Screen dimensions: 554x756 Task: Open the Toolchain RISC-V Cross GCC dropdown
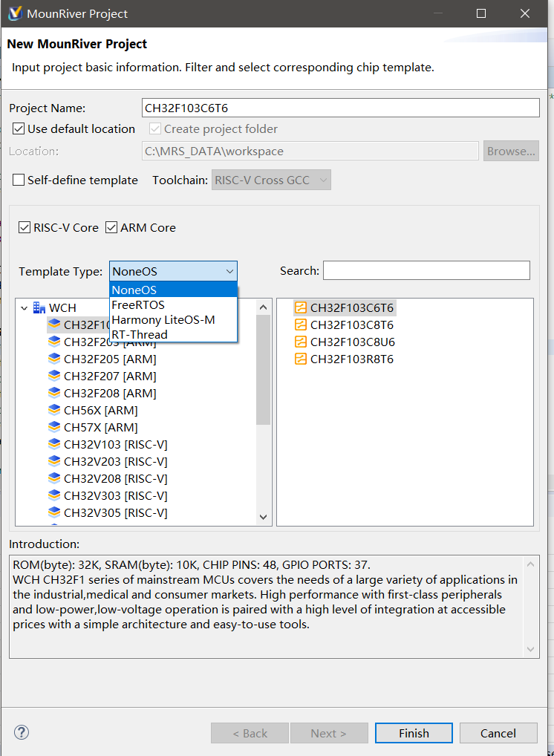pos(271,180)
